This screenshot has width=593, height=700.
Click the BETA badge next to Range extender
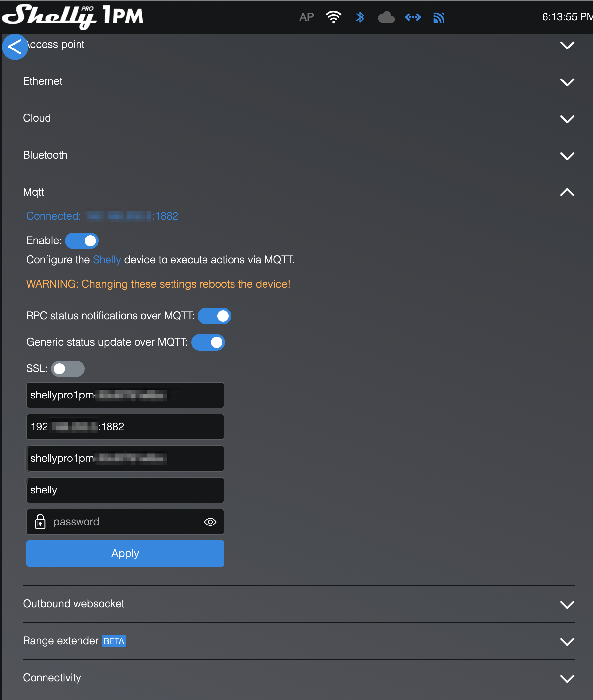click(114, 641)
